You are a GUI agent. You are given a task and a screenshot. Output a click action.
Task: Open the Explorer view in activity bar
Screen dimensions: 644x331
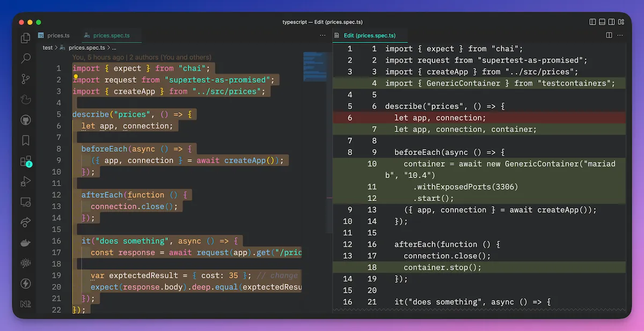pyautogui.click(x=25, y=38)
